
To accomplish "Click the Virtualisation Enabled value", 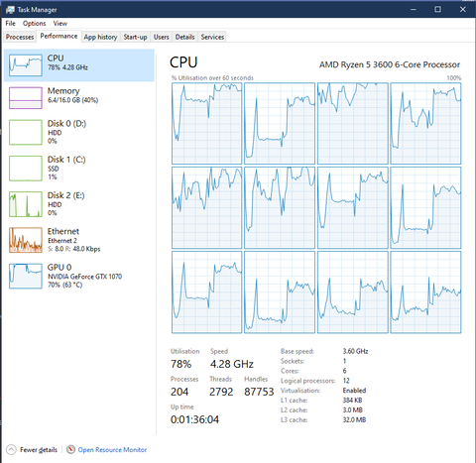I will (x=354, y=391).
